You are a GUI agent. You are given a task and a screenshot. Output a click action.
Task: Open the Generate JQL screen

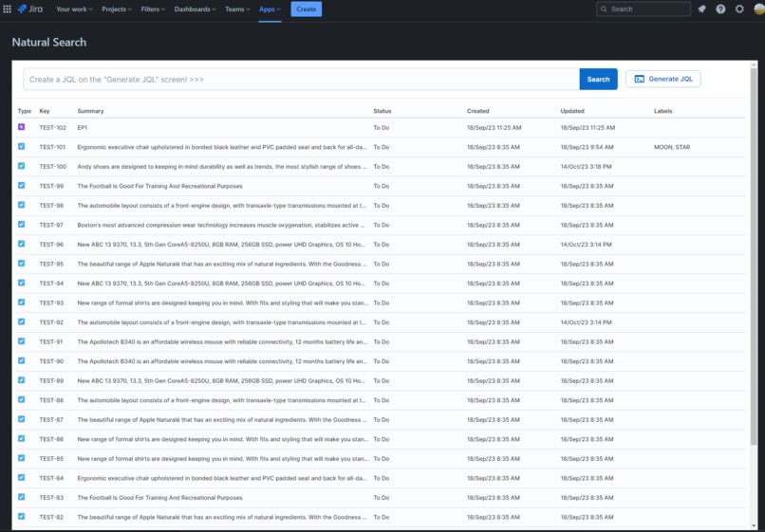pyautogui.click(x=663, y=79)
